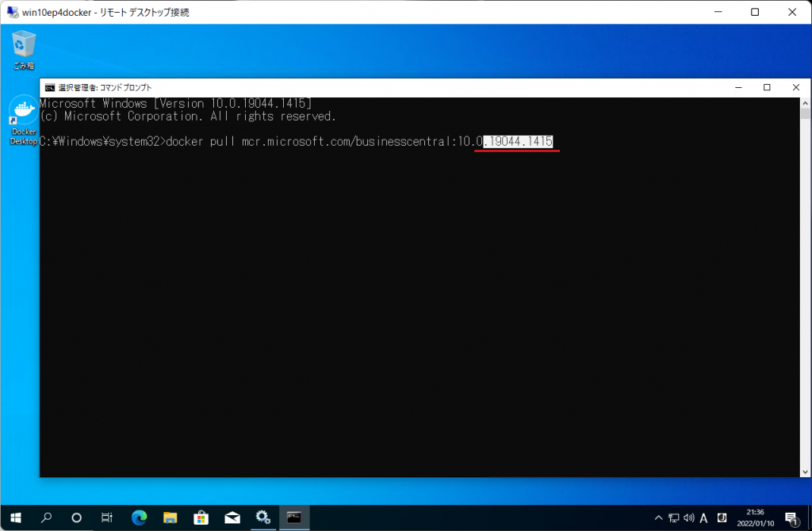Screen dimensions: 812x531
Task: Open Mail app from taskbar
Action: click(232, 518)
